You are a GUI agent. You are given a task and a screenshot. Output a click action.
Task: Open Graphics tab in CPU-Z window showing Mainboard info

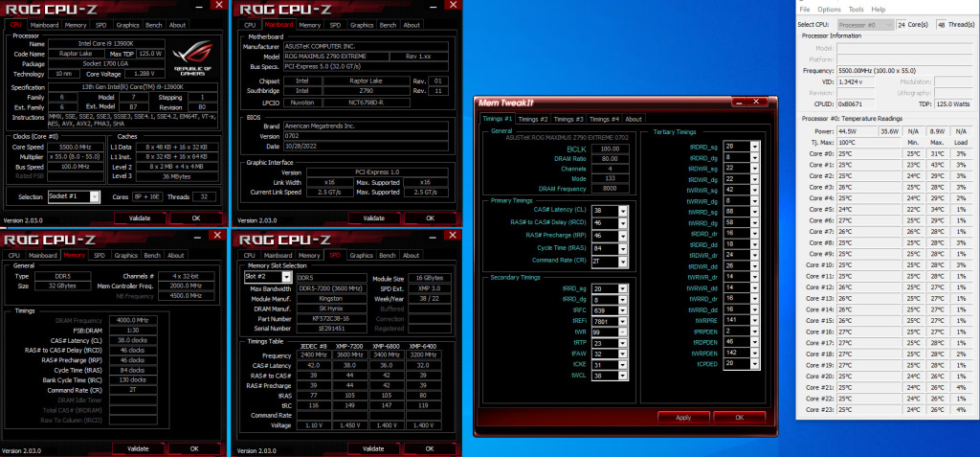tap(362, 25)
